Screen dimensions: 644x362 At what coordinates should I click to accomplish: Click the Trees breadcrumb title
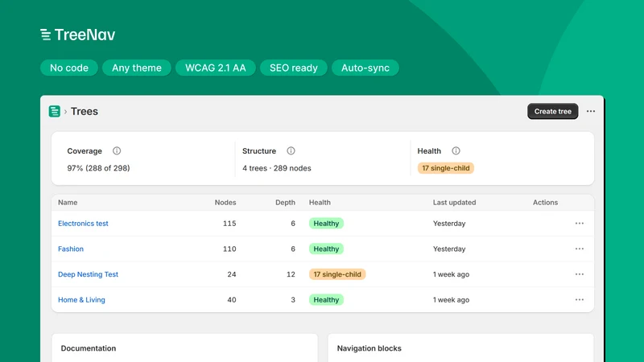click(85, 111)
